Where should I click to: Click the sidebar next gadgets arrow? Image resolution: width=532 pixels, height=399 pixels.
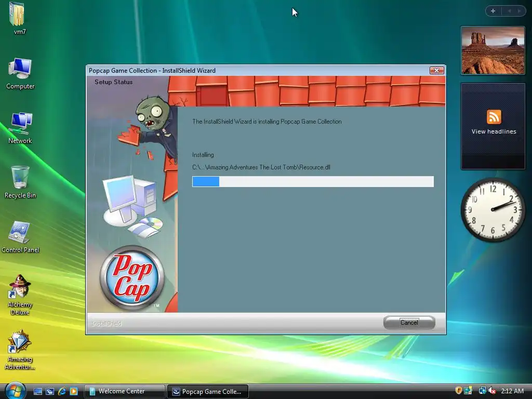click(519, 11)
